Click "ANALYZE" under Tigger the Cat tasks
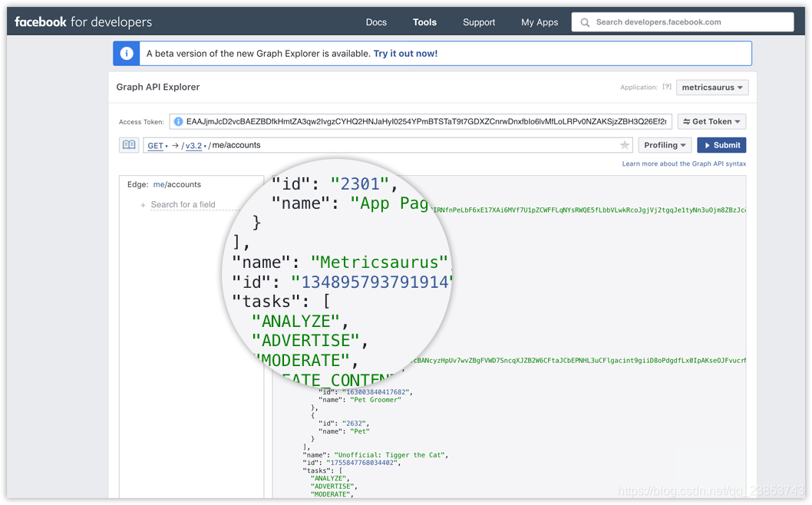This screenshot has height=505, width=812. click(328, 479)
